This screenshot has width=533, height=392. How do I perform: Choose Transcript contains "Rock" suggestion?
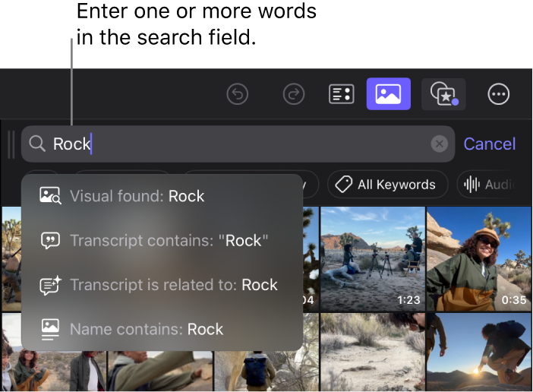pyautogui.click(x=162, y=240)
